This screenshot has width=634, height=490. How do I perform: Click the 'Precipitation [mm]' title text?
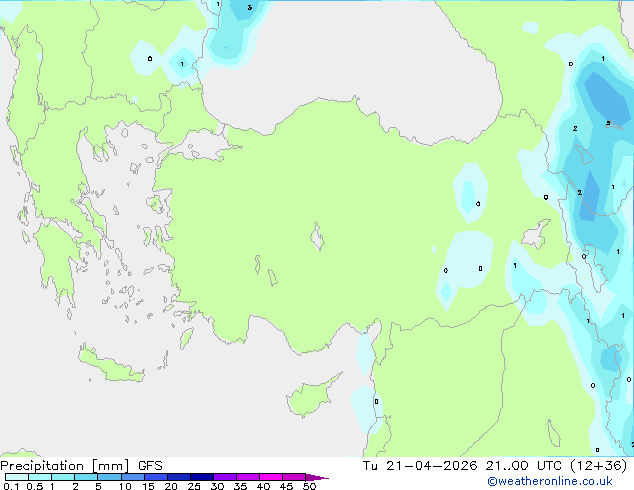point(65,466)
